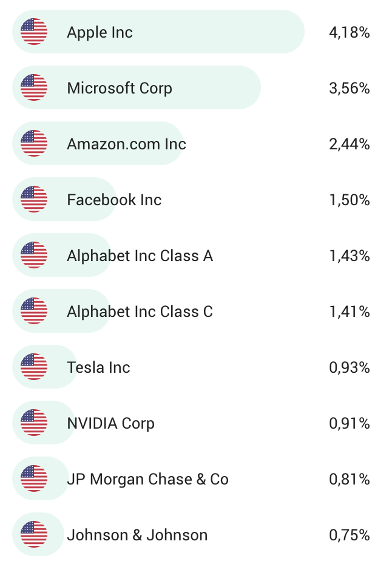This screenshot has width=392, height=561.
Task: Click the US flag icon beside Apple Inc
Action: point(34,32)
